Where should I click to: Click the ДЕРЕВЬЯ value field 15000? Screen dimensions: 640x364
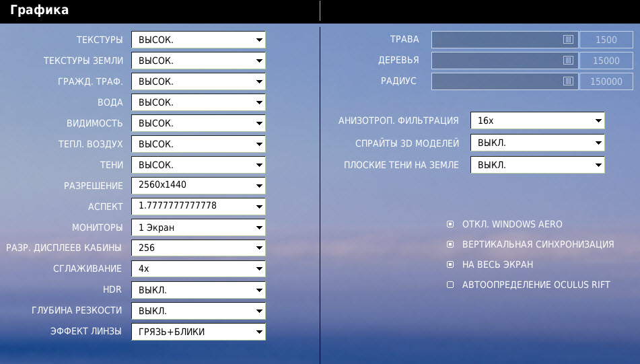pyautogui.click(x=606, y=61)
